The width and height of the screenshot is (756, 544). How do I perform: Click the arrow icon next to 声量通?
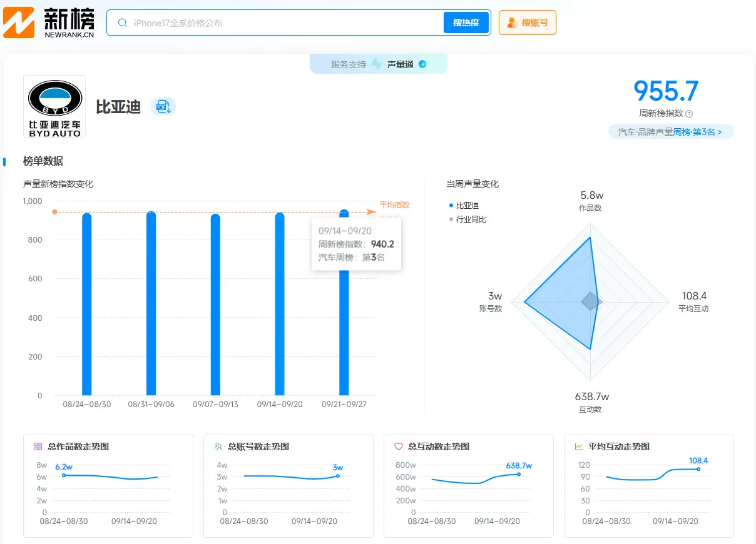[x=422, y=64]
